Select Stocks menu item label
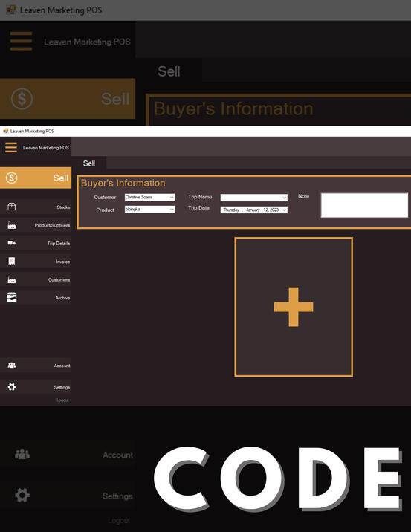Screen dimensions: 411x532 (x=63, y=207)
